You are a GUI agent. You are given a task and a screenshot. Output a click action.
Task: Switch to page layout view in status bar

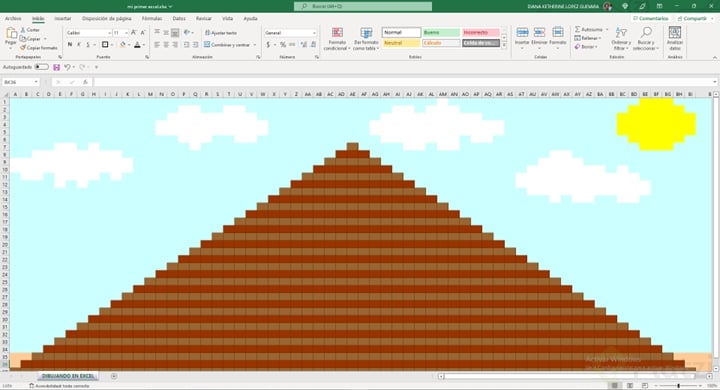pyautogui.click(x=630, y=385)
